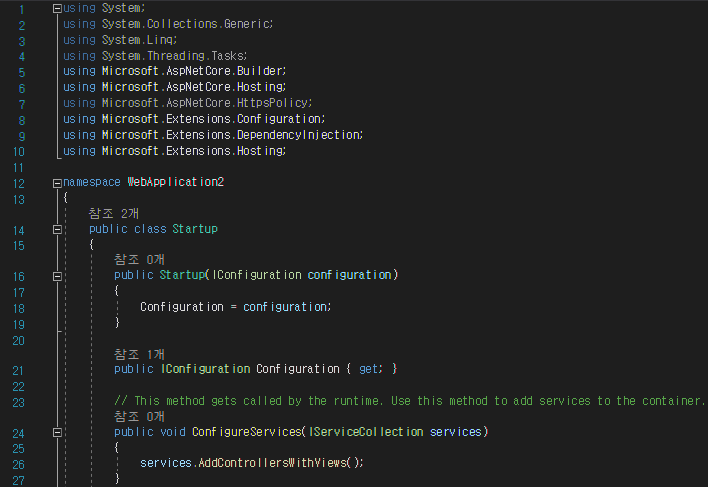Click 'System.Collections.Generic' on line 2
708x487 pixels.
[186, 24]
